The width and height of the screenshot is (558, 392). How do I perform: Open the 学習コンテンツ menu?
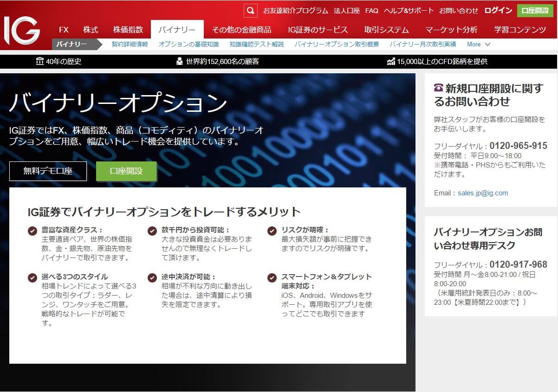click(x=520, y=30)
